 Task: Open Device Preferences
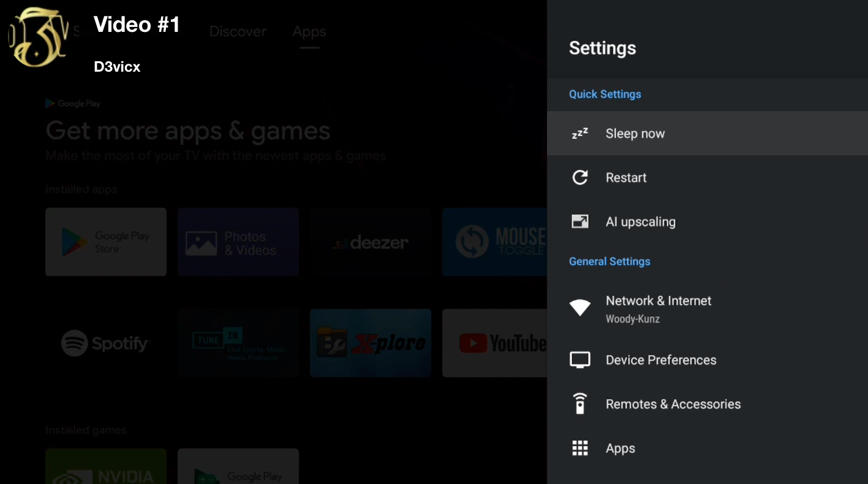pyautogui.click(x=708, y=360)
